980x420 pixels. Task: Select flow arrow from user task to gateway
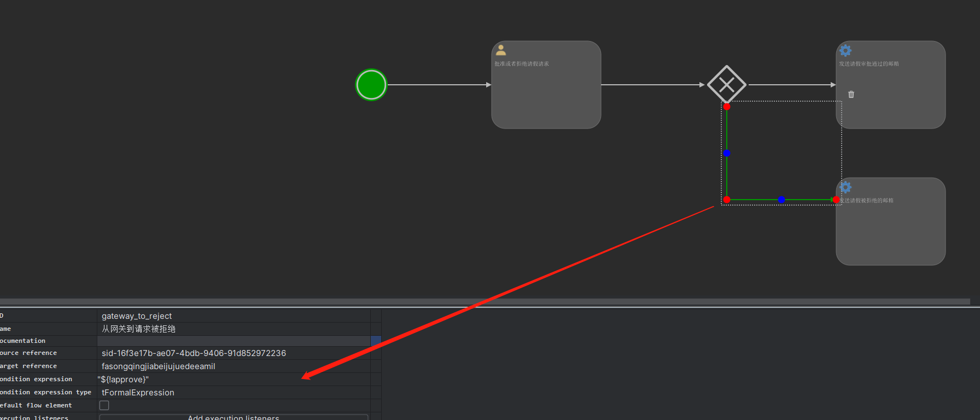coord(653,85)
